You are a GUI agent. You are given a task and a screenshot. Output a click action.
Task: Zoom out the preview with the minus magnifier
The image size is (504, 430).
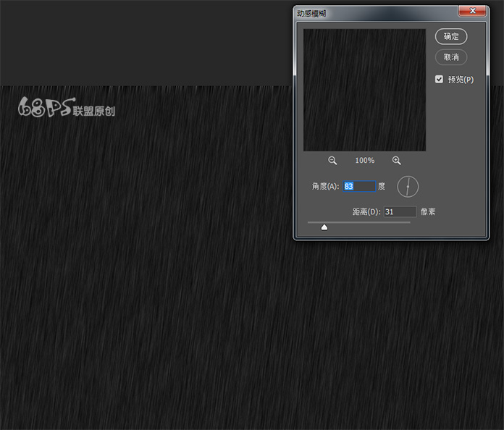point(332,161)
